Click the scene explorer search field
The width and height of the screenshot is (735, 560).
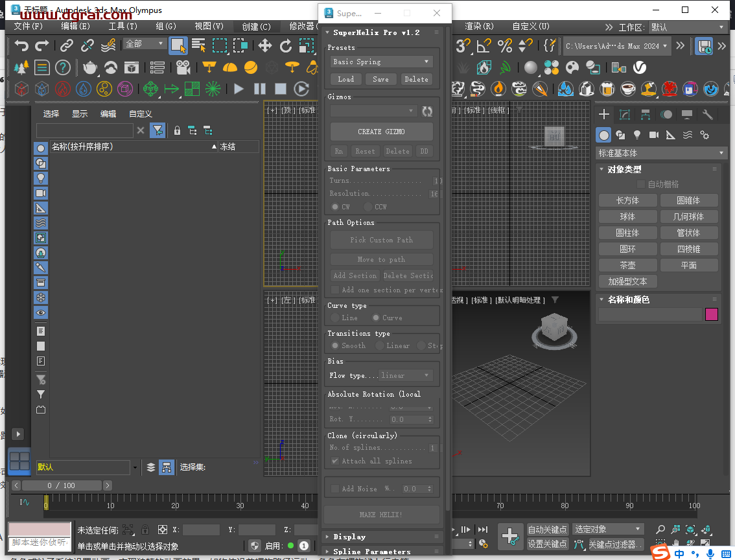point(85,130)
